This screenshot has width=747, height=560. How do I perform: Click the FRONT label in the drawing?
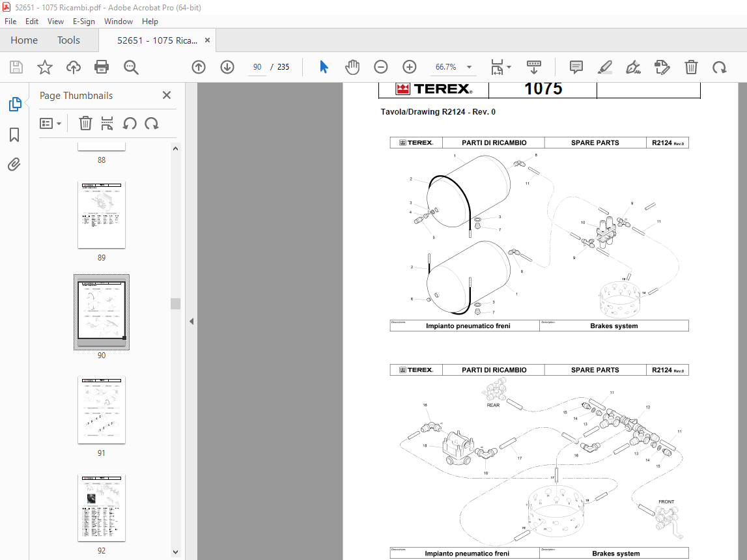666,502
